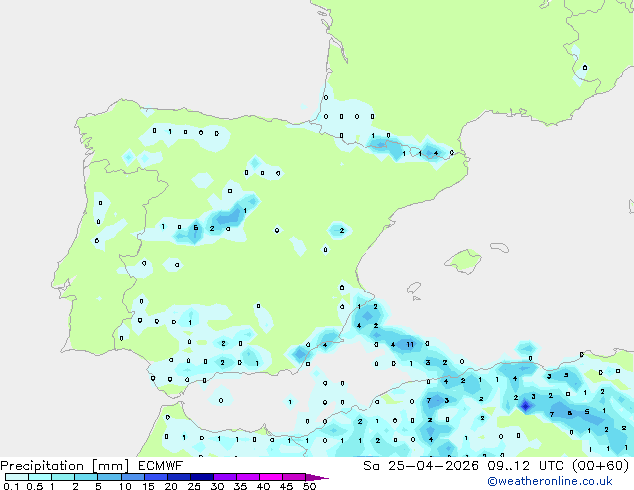Click the 25–30 mm dark blue legend box
634x490 pixels.
[201, 477]
